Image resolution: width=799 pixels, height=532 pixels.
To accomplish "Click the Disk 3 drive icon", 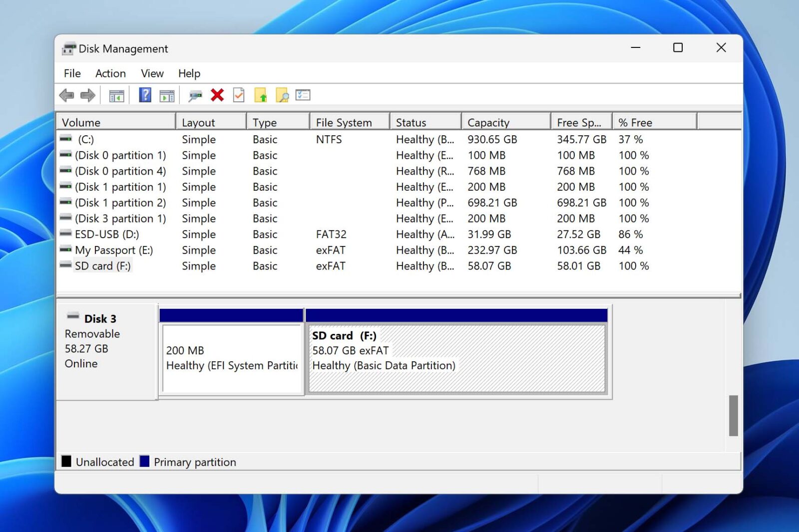I will (x=73, y=316).
